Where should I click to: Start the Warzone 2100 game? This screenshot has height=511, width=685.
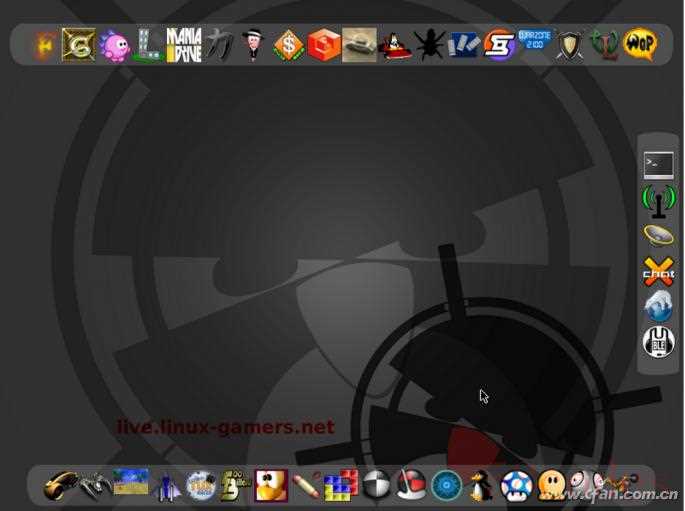tap(535, 44)
